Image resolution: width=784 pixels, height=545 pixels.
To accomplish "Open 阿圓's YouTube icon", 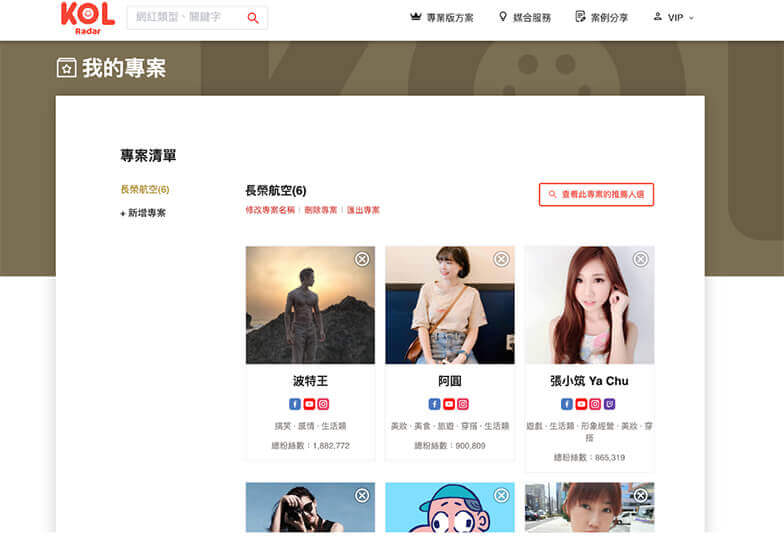I will tap(449, 404).
